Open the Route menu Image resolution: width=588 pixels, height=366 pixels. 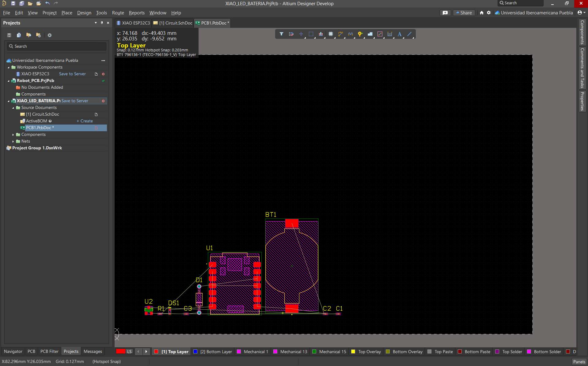[x=118, y=13]
